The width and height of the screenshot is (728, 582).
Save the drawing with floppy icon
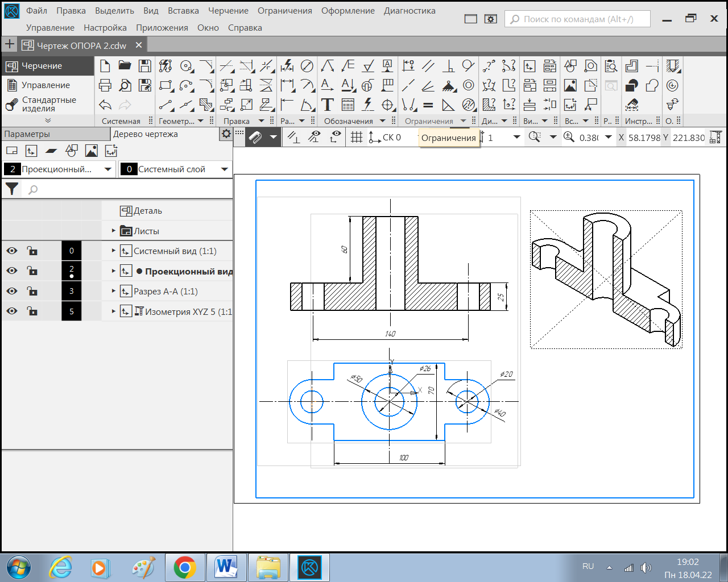click(x=145, y=66)
